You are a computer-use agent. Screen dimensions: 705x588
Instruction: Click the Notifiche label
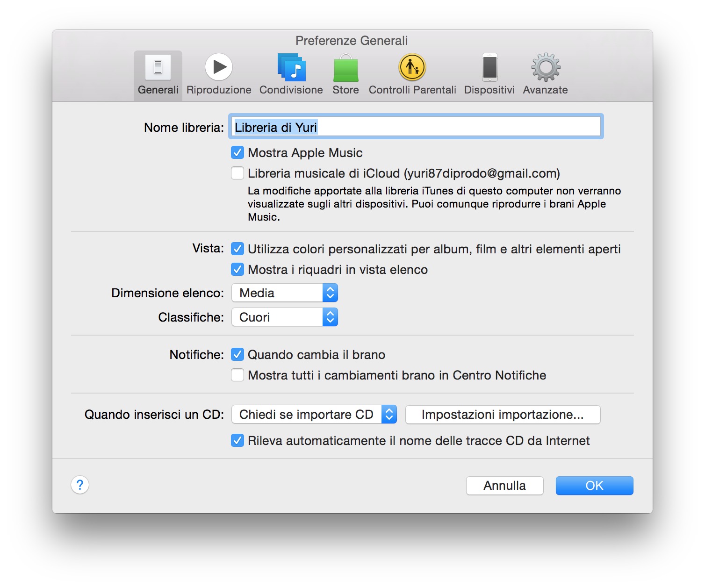pos(197,355)
